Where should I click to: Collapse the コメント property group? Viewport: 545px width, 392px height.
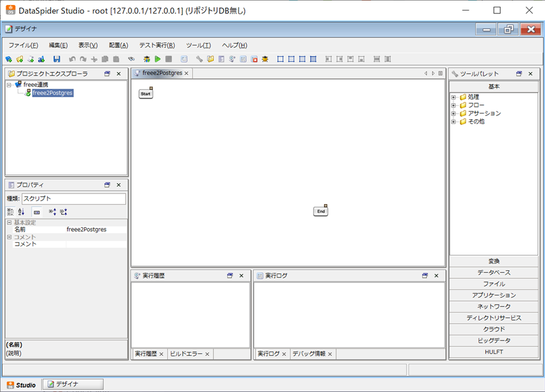pyautogui.click(x=9, y=237)
